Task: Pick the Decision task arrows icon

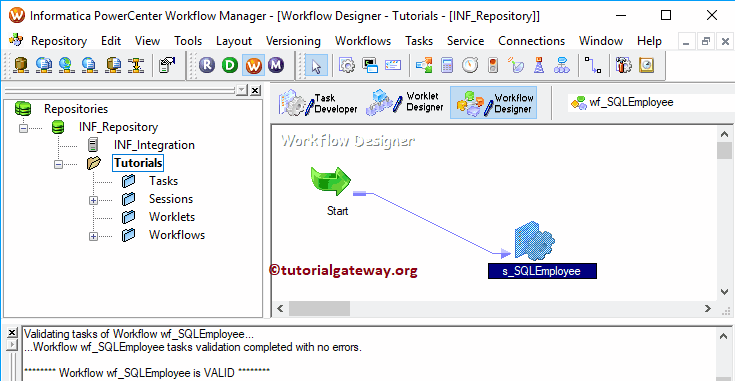Action: (424, 65)
